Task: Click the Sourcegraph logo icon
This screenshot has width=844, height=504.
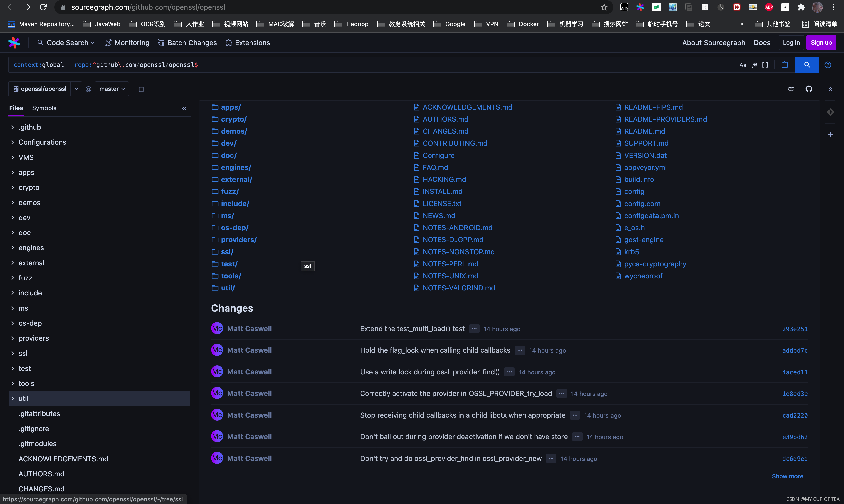Action: click(14, 43)
